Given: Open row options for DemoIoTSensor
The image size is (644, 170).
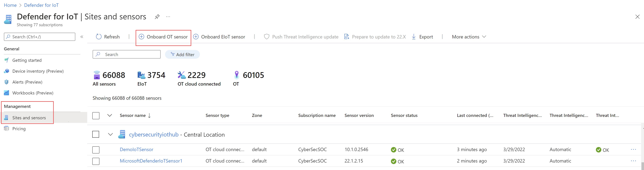Looking at the screenshot, I should 633,149.
